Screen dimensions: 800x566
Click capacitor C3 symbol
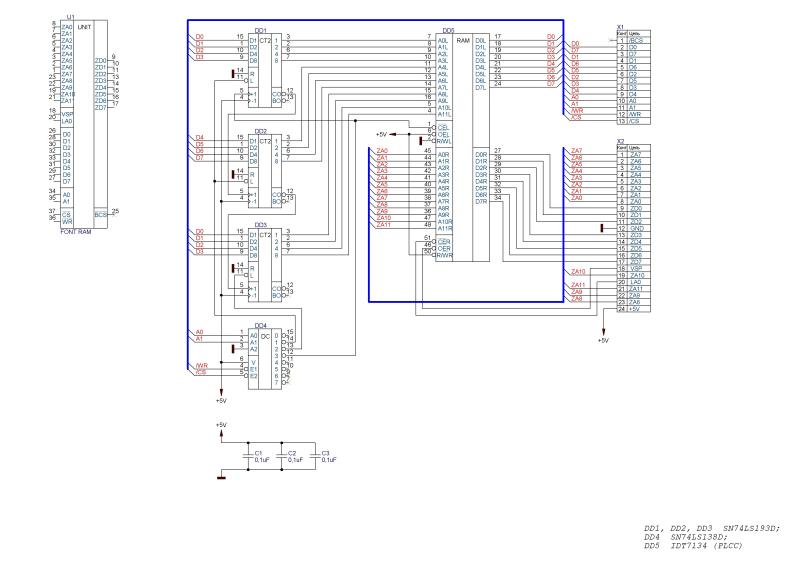point(315,457)
